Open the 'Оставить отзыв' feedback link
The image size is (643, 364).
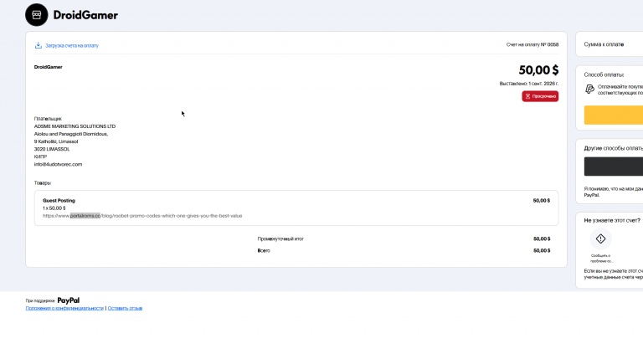[x=125, y=308]
